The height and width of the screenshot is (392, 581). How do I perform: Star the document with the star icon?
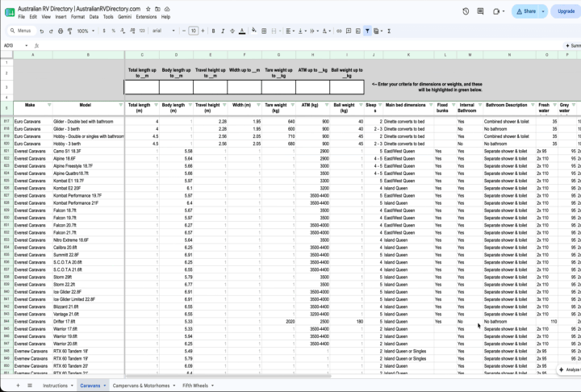pos(148,9)
